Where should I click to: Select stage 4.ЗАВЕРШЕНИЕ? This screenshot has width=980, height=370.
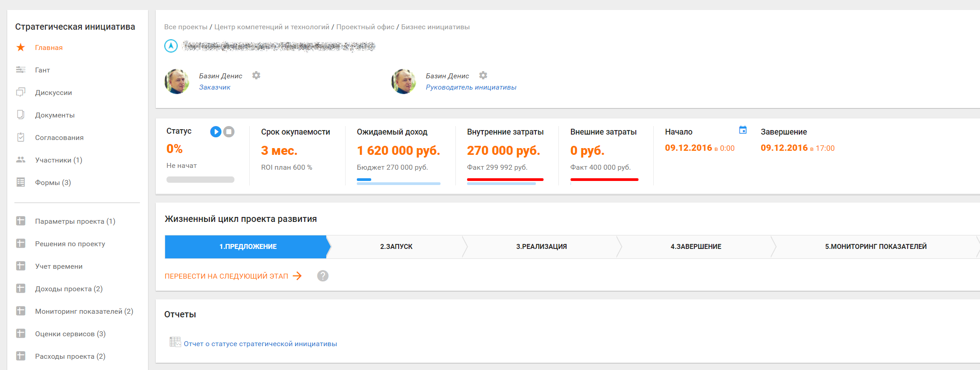pos(696,247)
